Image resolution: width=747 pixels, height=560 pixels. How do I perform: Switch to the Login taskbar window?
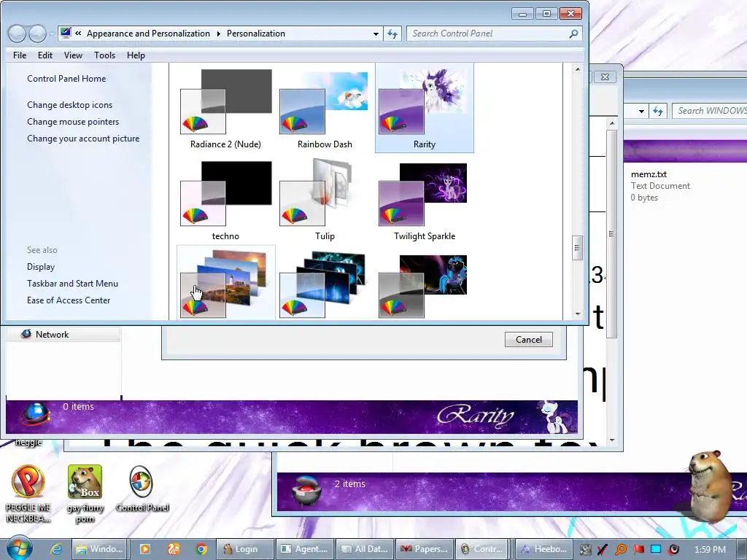point(246,549)
